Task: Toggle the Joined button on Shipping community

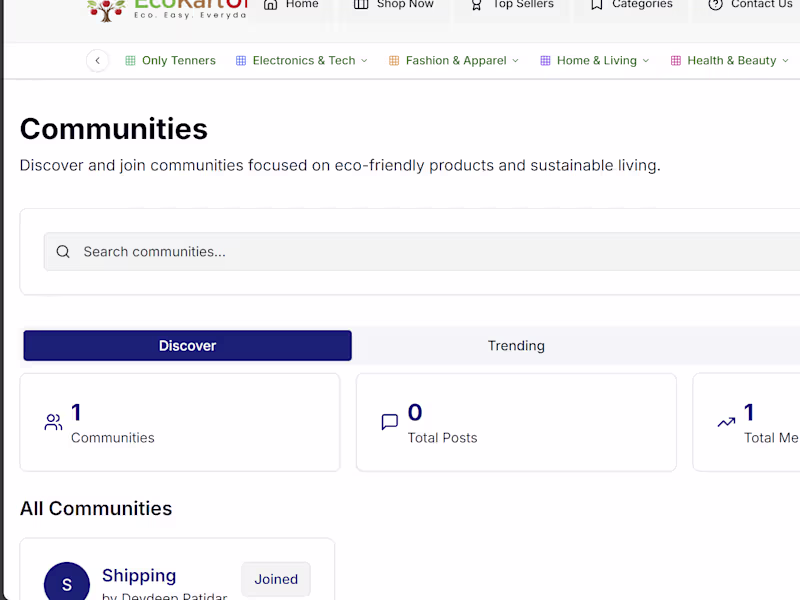Action: tap(276, 579)
